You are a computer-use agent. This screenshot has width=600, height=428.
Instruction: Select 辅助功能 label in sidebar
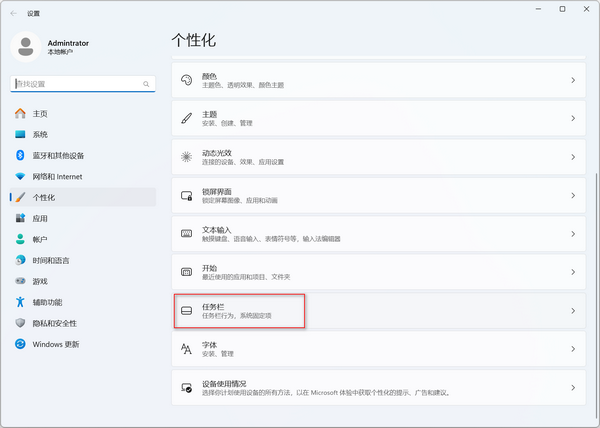[x=47, y=302]
